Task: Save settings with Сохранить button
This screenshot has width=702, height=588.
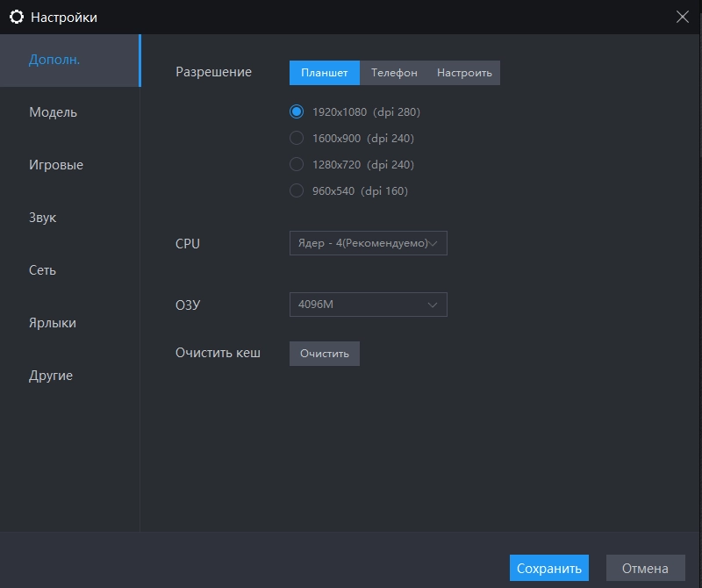Action: click(549, 568)
